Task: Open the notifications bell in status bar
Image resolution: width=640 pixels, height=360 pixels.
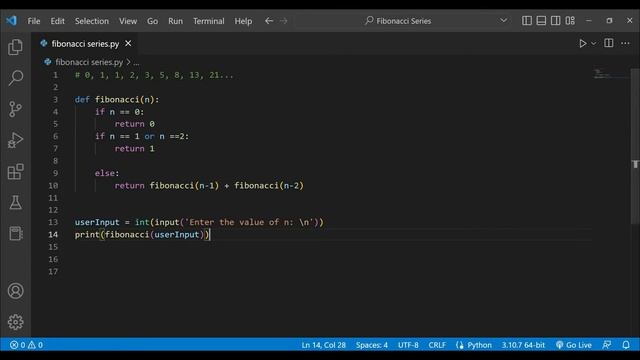Action: coord(626,345)
